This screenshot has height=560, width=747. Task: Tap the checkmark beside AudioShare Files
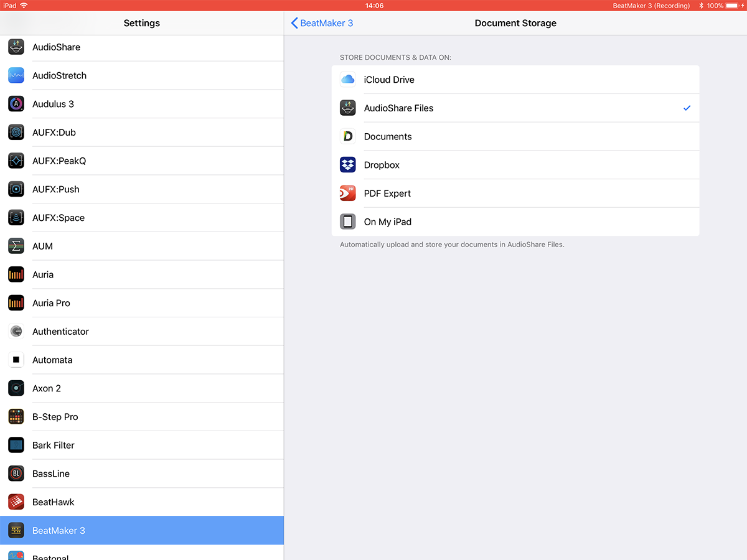(687, 108)
